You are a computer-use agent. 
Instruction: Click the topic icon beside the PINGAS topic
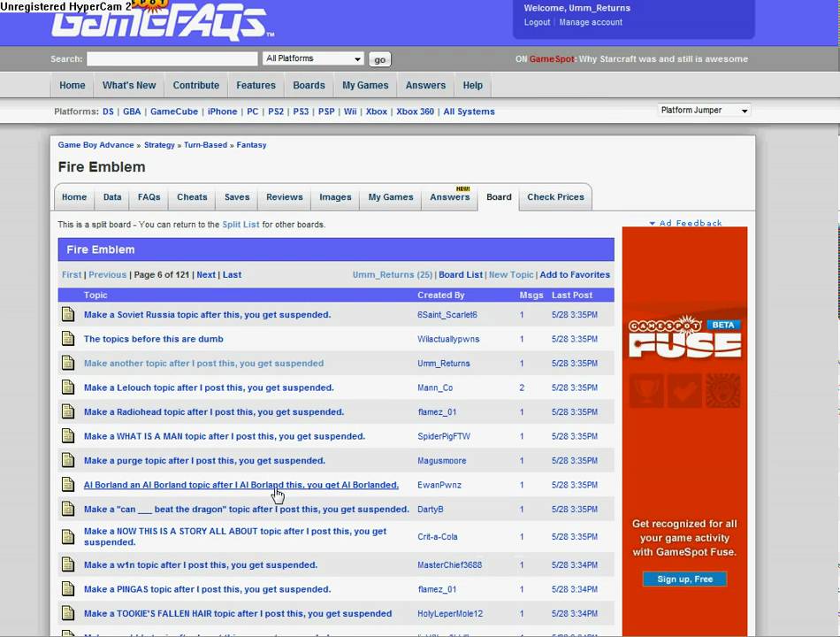(x=68, y=588)
